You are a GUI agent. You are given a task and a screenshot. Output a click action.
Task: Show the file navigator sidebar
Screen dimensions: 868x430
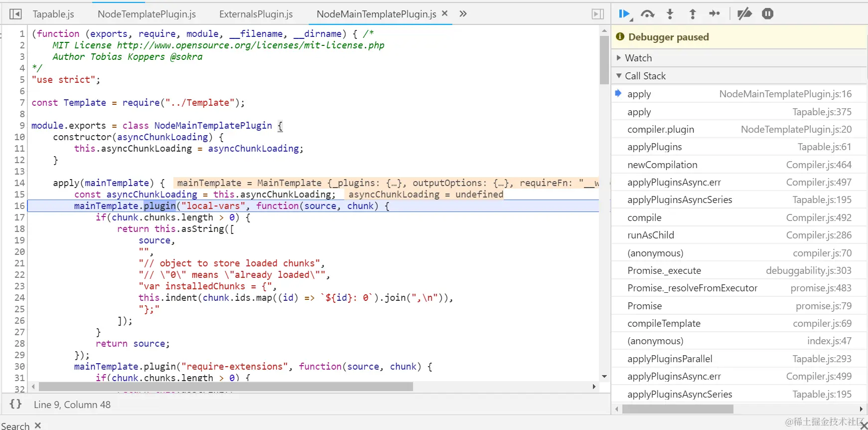(x=15, y=14)
